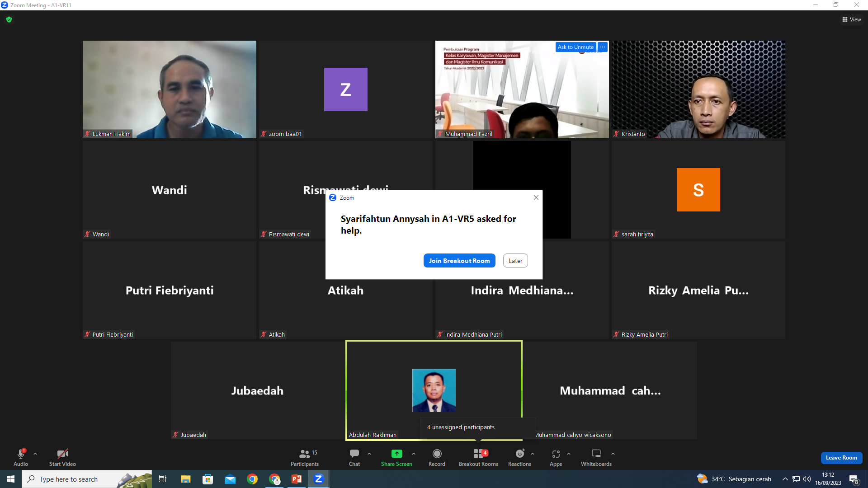This screenshot has height=488, width=868.
Task: Open the Apps panel
Action: 556,457
